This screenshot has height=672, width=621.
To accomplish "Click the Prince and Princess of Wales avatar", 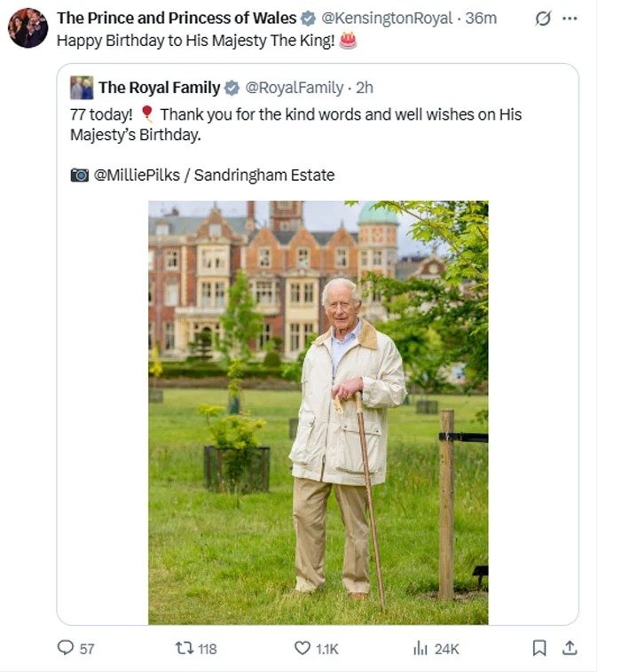I will pyautogui.click(x=28, y=27).
